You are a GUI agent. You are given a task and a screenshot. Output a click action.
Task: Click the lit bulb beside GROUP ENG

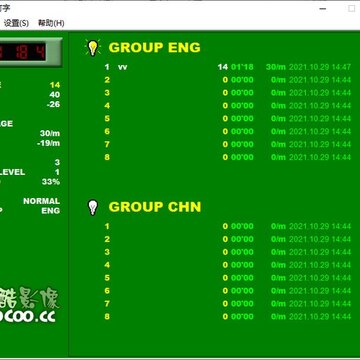click(x=93, y=48)
